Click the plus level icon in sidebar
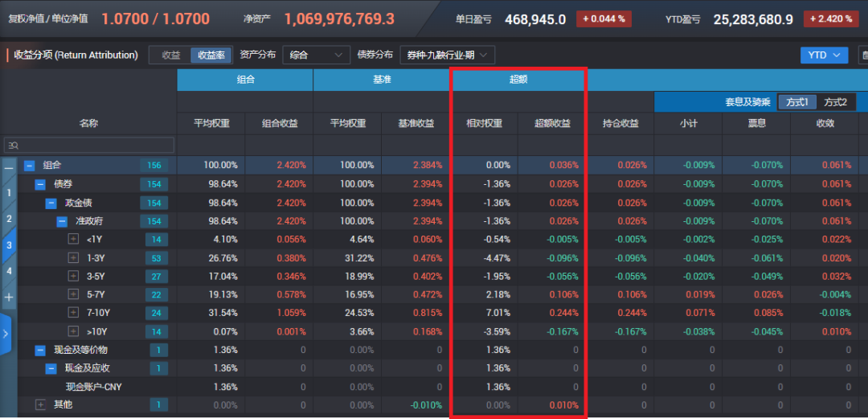Image resolution: width=868 pixels, height=419 pixels. (x=8, y=298)
